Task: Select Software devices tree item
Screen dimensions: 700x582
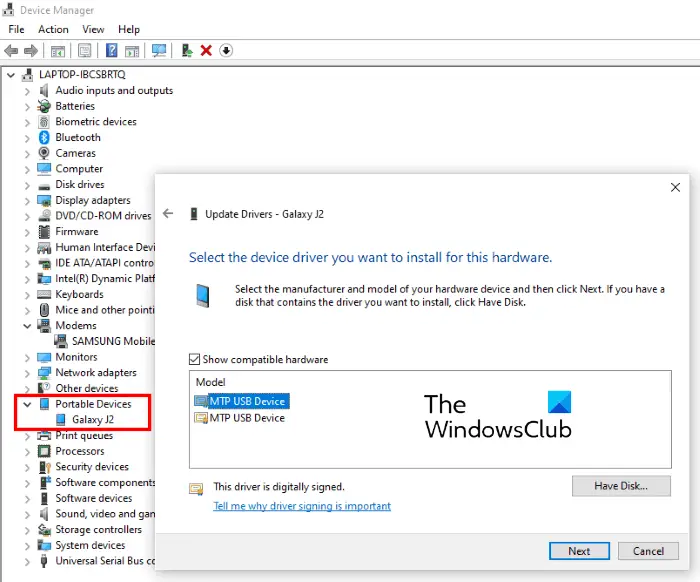Action: (x=94, y=498)
